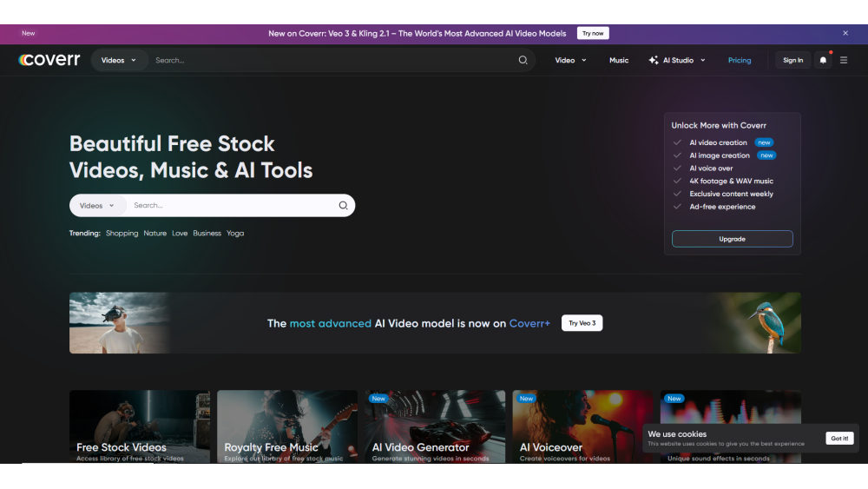Open the notifications bell
The image size is (868, 489).
[823, 60]
